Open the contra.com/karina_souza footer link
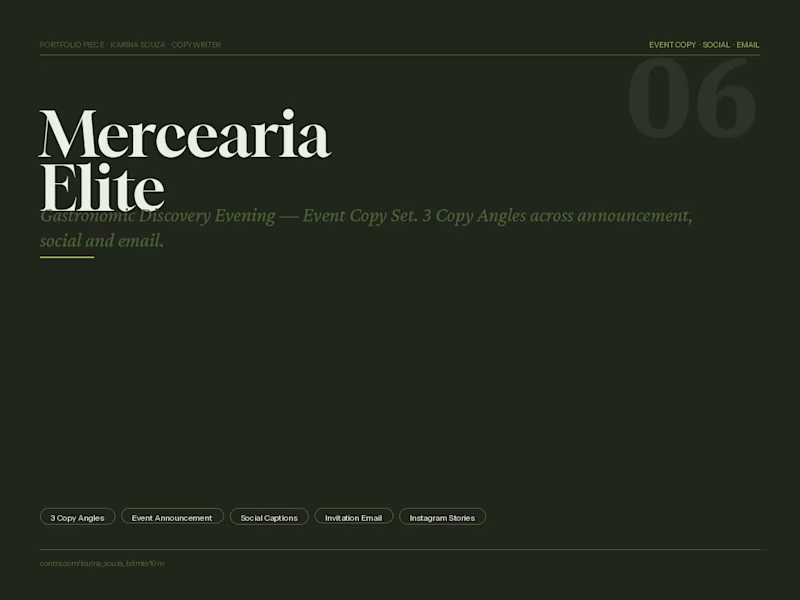This screenshot has height=600, width=800. [102, 564]
